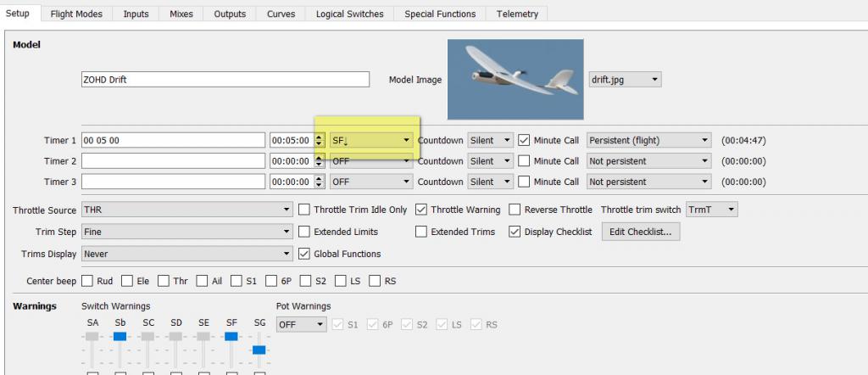
Task: Click the SF switch warning slider
Action: (231, 337)
